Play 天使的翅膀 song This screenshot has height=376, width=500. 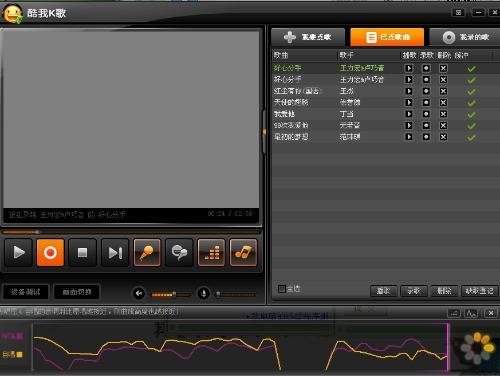(x=409, y=102)
